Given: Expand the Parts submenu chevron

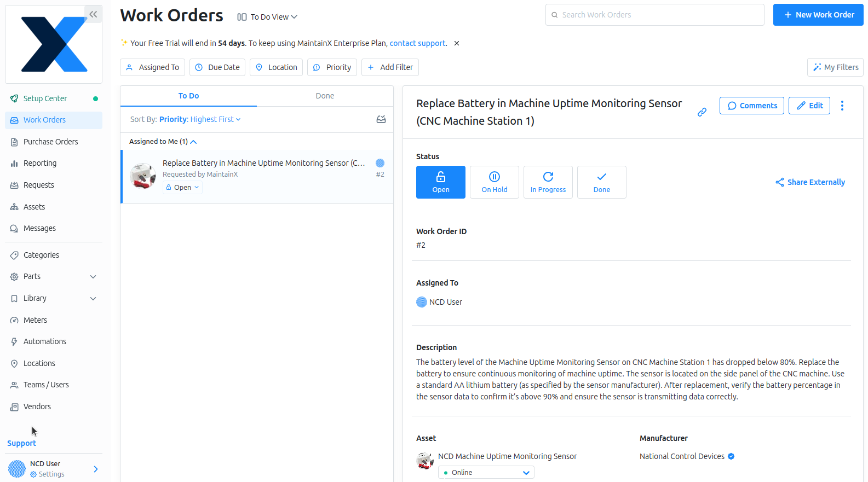Looking at the screenshot, I should (x=93, y=277).
